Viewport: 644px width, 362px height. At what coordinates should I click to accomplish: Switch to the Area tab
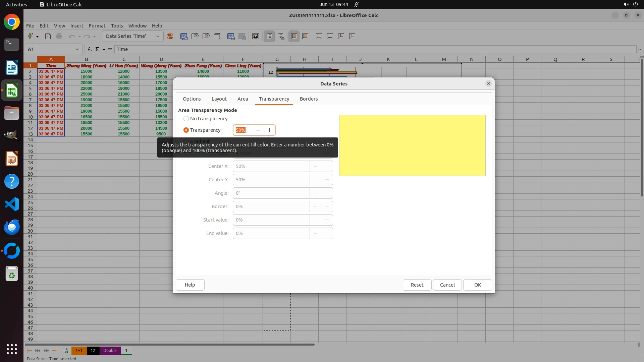click(x=243, y=99)
